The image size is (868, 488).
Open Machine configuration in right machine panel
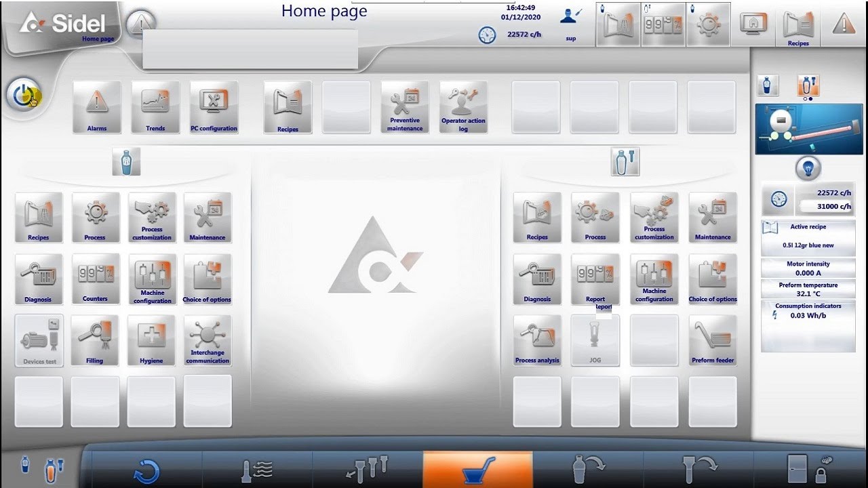pyautogui.click(x=654, y=279)
